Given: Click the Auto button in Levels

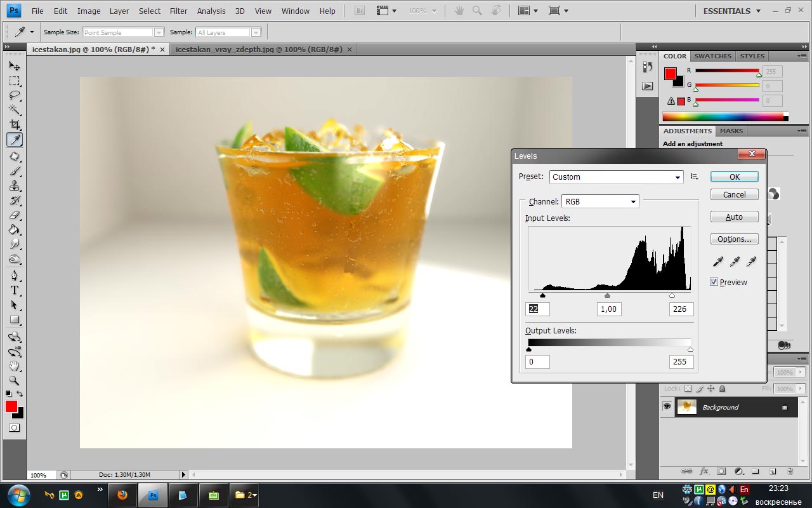Looking at the screenshot, I should coord(734,217).
